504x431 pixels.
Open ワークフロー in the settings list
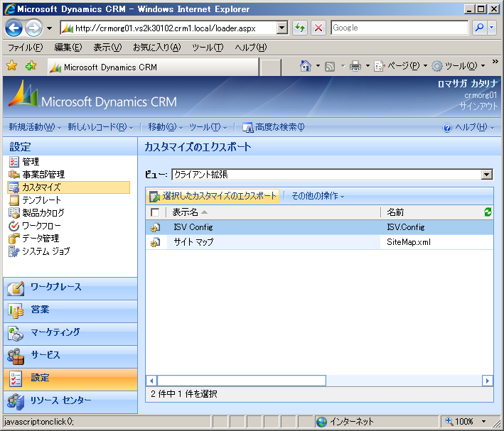[x=35, y=226]
